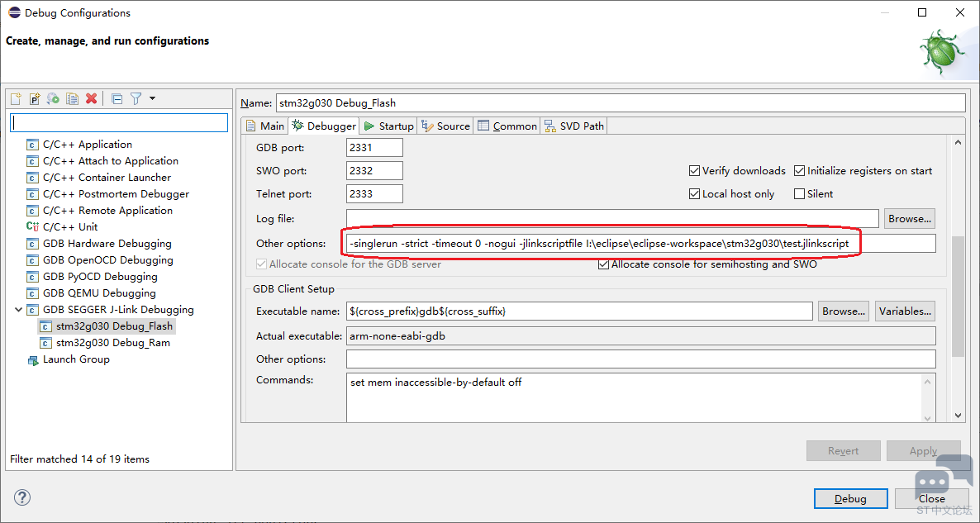980x523 pixels.
Task: Click the up arrow of the vertical scrollbar
Action: pyautogui.click(x=959, y=144)
